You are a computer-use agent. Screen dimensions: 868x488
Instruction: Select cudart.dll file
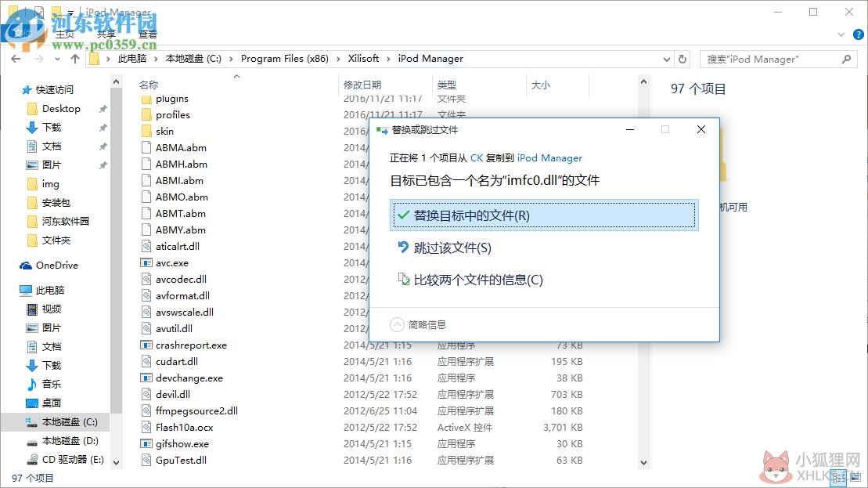coord(177,361)
